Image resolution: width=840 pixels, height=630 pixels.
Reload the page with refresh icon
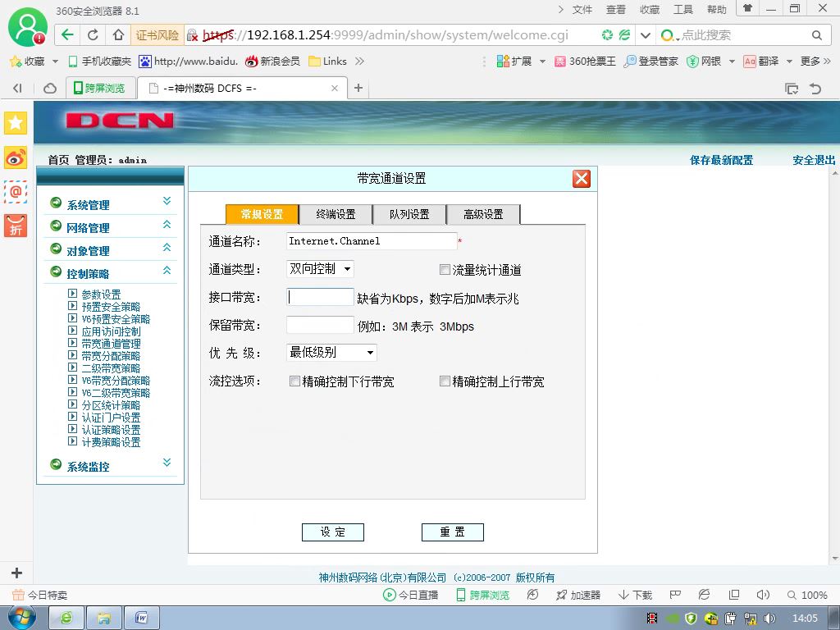(x=93, y=34)
